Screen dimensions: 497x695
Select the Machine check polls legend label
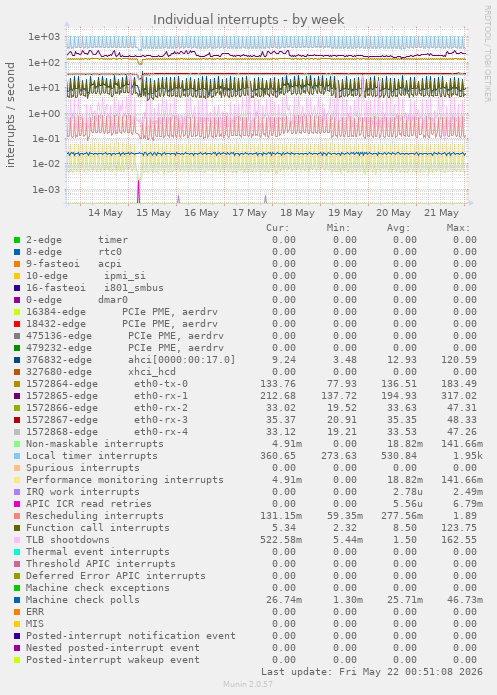click(x=82, y=600)
